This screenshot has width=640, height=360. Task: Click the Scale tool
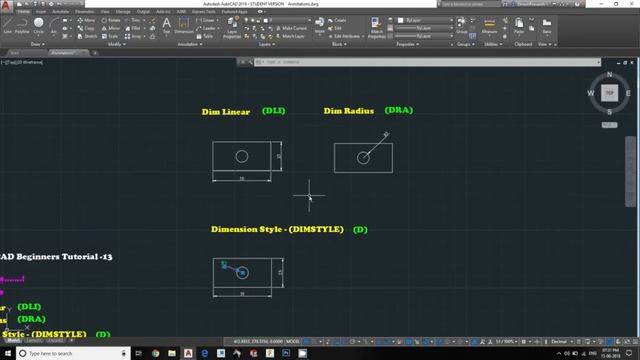[x=109, y=36]
